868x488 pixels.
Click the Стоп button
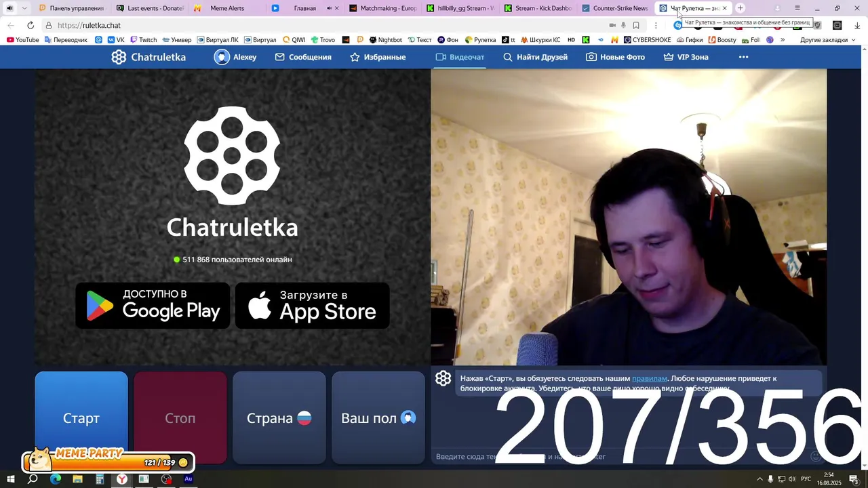[180, 418]
